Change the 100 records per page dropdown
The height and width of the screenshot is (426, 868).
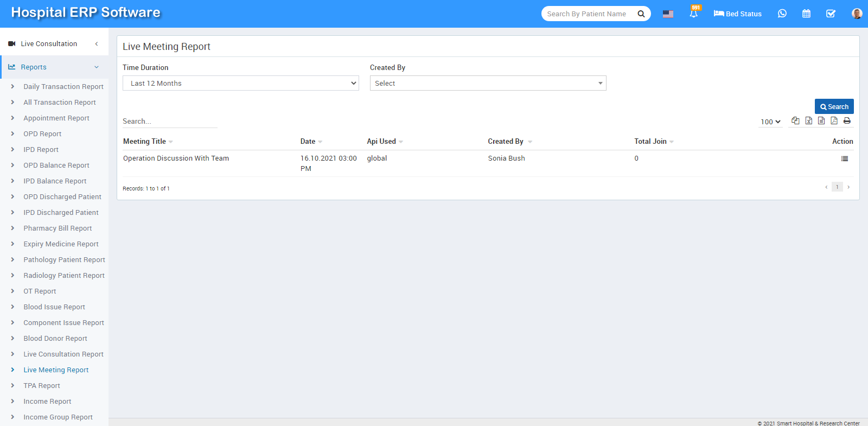770,122
